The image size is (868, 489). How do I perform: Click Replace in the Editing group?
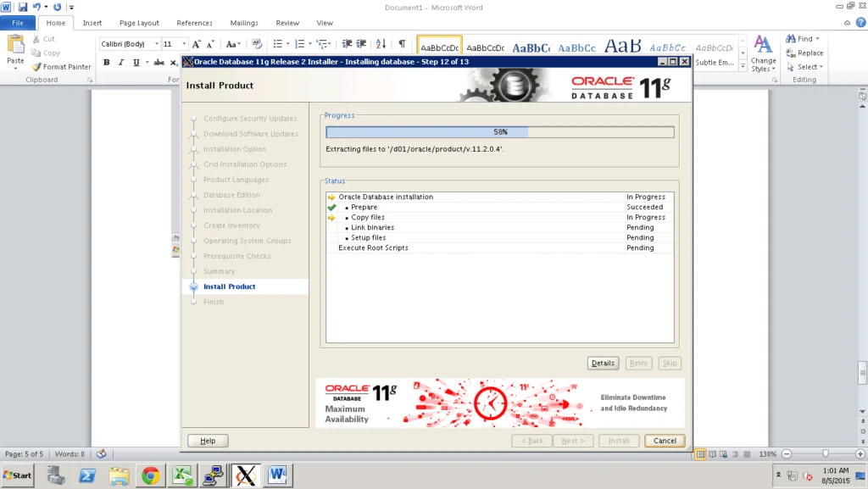pyautogui.click(x=804, y=53)
